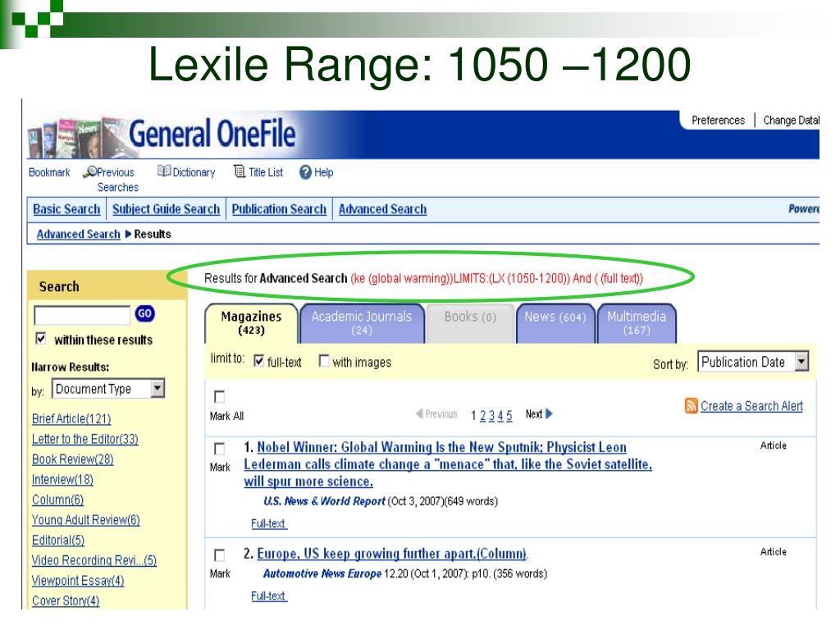The width and height of the screenshot is (840, 630).
Task: Open Europe, US keep growing apart article
Action: point(392,554)
